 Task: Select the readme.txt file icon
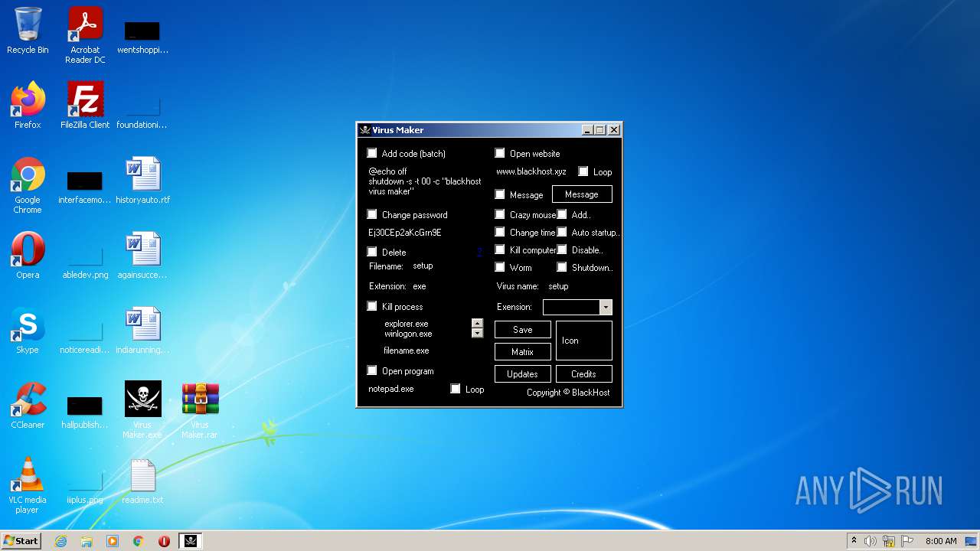pyautogui.click(x=142, y=481)
